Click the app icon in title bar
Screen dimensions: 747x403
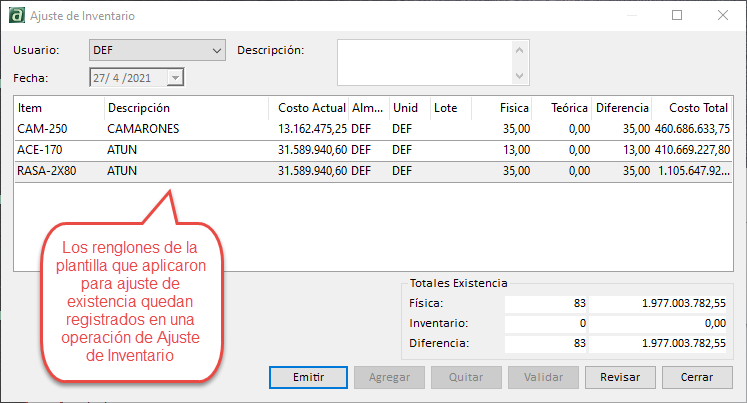tap(17, 16)
